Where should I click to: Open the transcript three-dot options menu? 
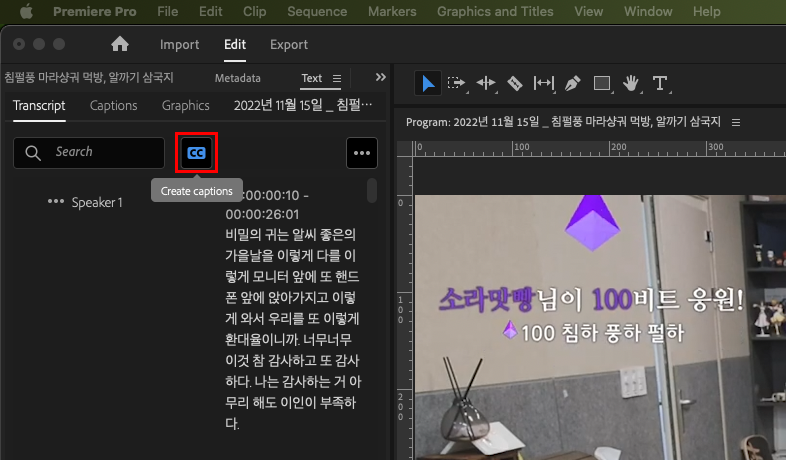coord(362,153)
